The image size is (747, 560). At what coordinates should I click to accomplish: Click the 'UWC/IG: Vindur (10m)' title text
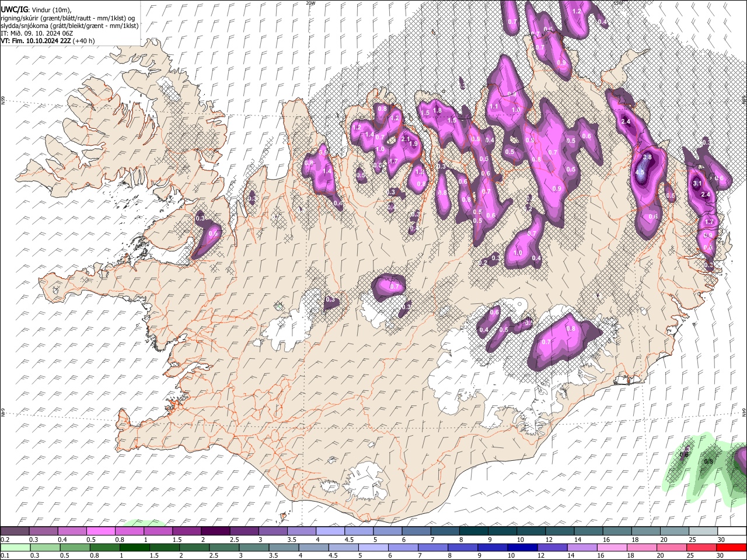36,9
